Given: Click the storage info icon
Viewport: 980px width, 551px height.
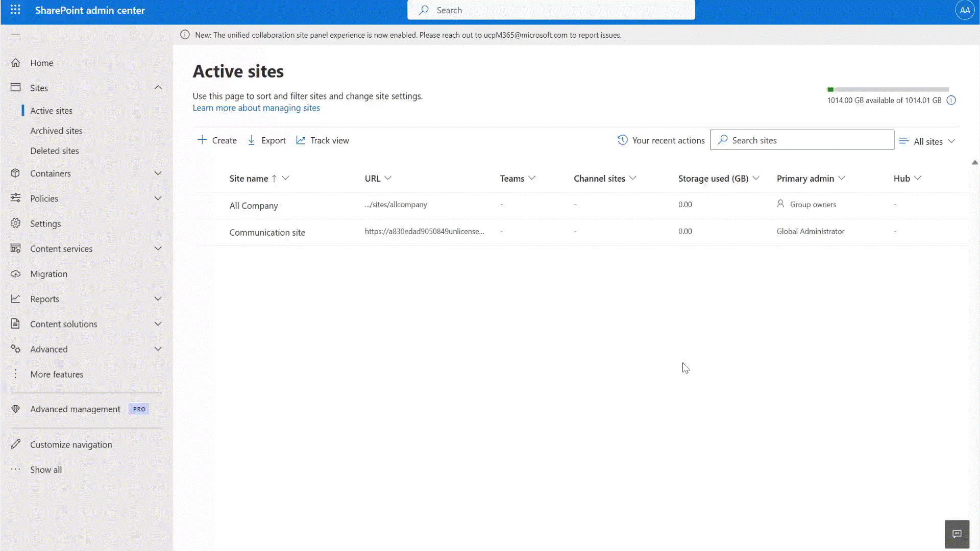Looking at the screenshot, I should click(951, 101).
